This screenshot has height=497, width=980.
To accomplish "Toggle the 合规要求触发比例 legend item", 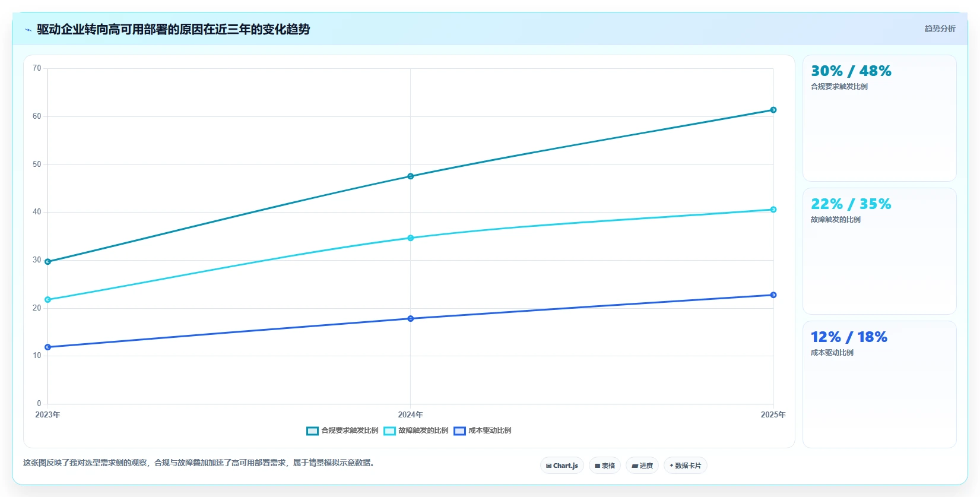I will (342, 430).
